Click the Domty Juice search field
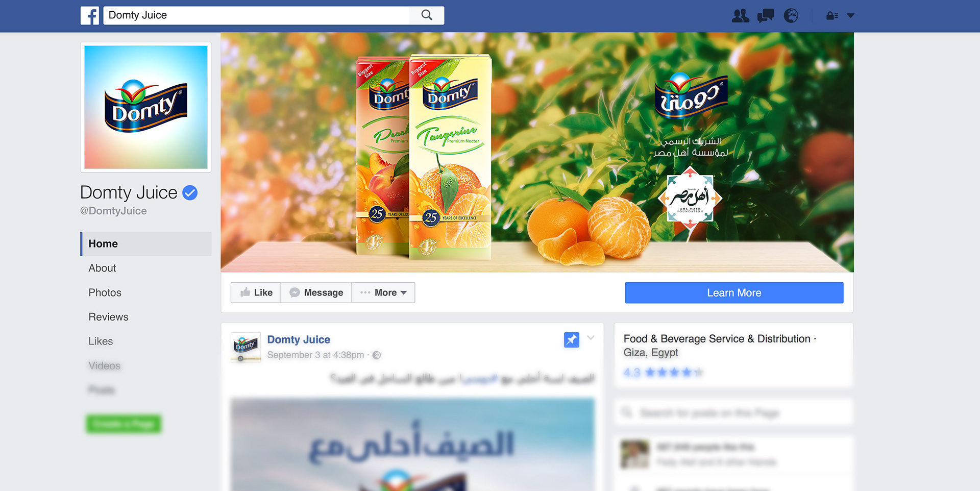Image resolution: width=980 pixels, height=491 pixels. pyautogui.click(x=256, y=15)
